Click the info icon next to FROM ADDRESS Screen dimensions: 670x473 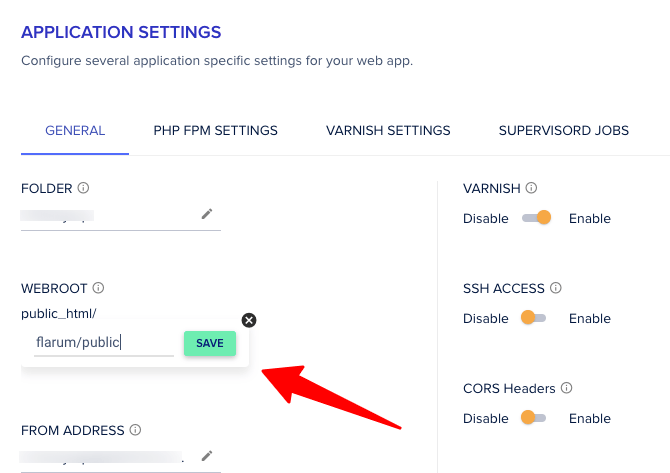coord(135,430)
